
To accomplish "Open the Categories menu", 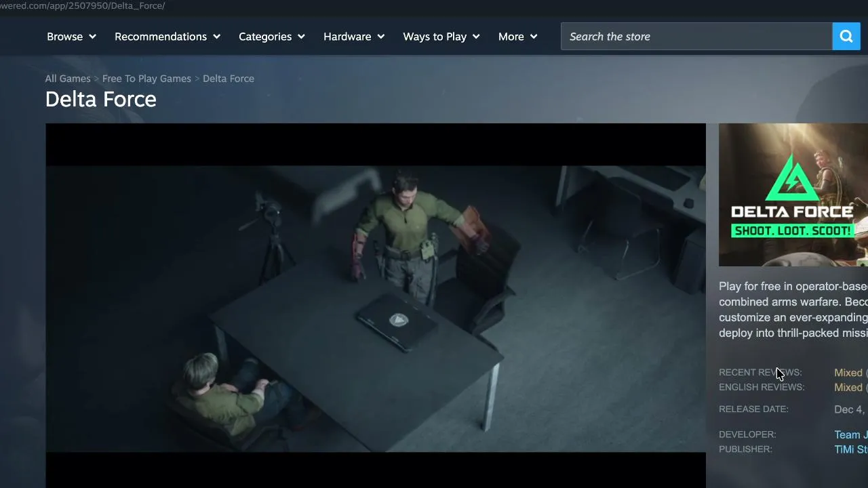I will pos(272,37).
